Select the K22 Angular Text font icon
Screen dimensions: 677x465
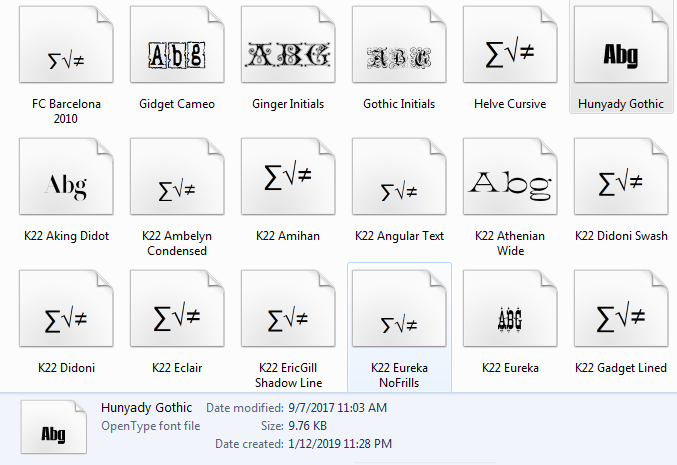[x=399, y=177]
